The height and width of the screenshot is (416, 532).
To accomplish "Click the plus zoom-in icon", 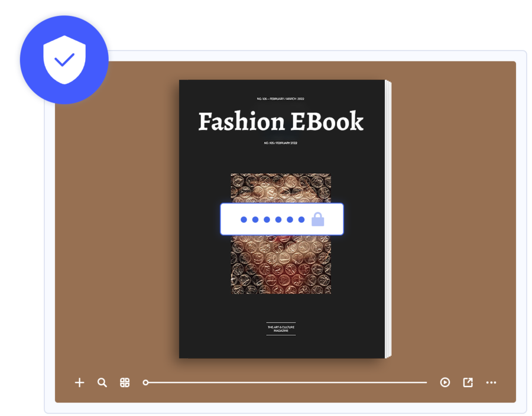I will (79, 382).
